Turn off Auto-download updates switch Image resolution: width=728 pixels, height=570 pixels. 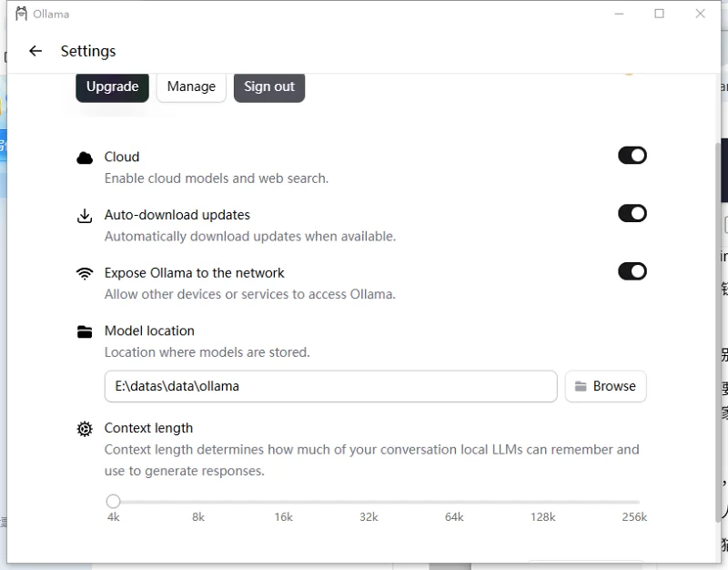pos(632,213)
